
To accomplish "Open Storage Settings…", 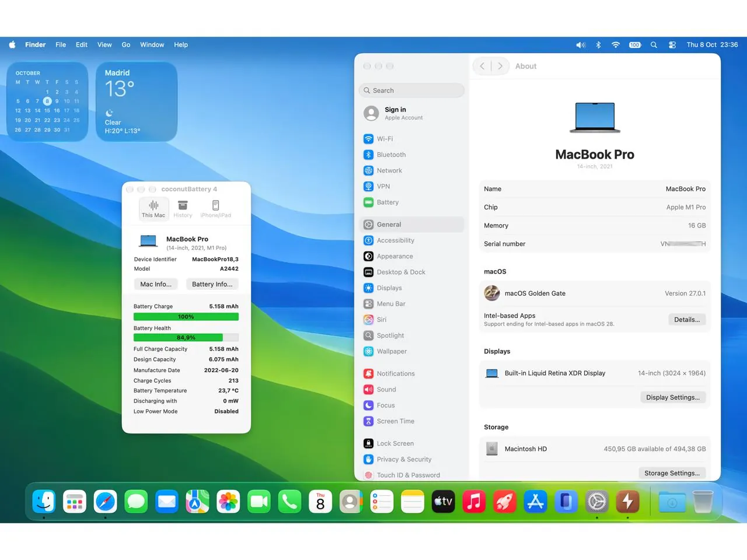I will [x=672, y=473].
